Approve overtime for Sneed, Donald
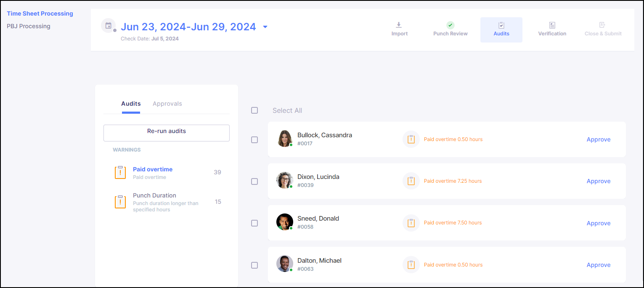Image resolution: width=644 pixels, height=288 pixels. (x=598, y=223)
